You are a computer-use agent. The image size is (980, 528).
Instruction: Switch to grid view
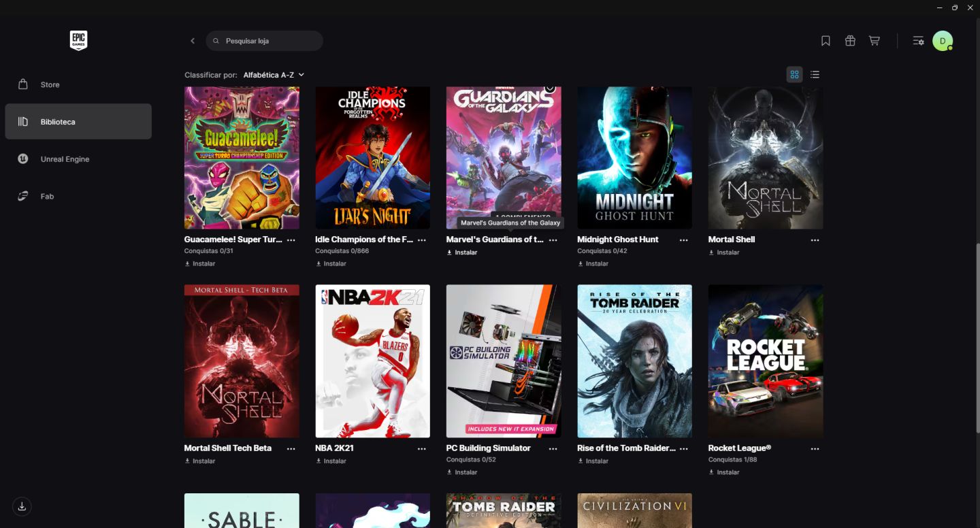click(x=794, y=74)
